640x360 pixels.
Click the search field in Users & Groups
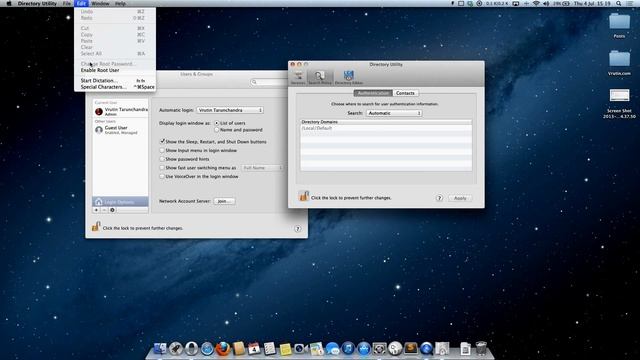click(x=269, y=82)
